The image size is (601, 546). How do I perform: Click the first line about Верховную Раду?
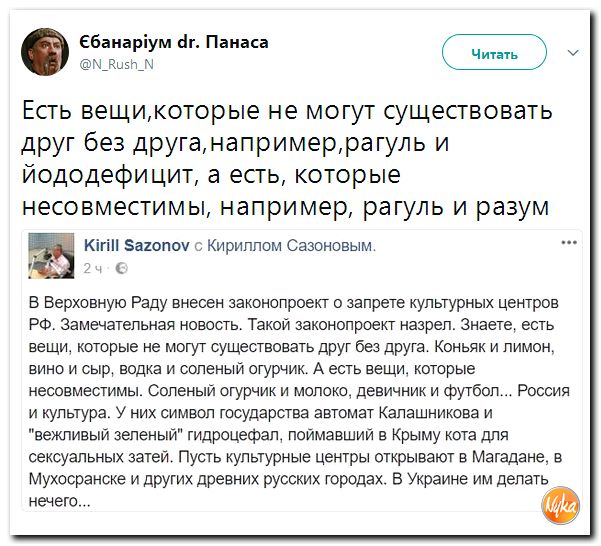(x=294, y=303)
